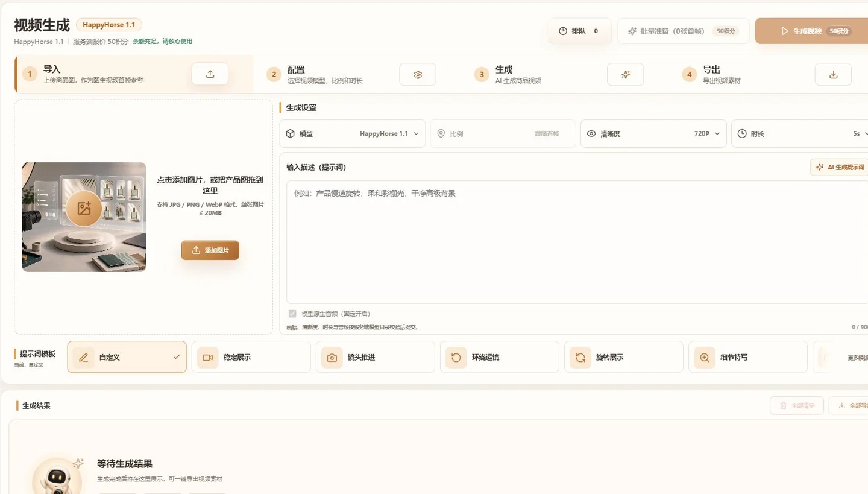Click the 点击添加图片 drop-zone text
This screenshot has height=494, width=868.
tap(210, 185)
